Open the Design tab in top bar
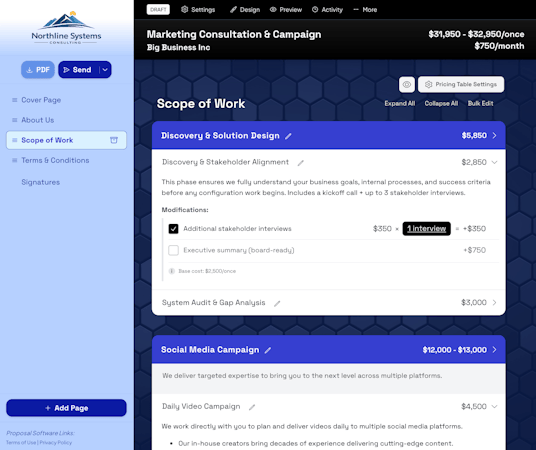536x450 pixels. pos(245,10)
